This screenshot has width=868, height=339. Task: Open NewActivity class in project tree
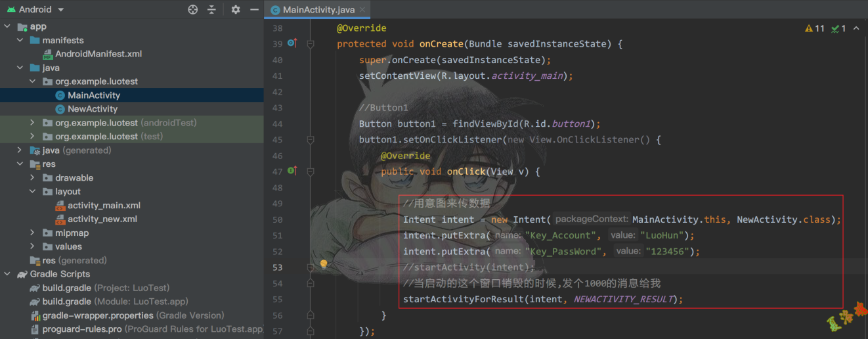click(x=92, y=109)
